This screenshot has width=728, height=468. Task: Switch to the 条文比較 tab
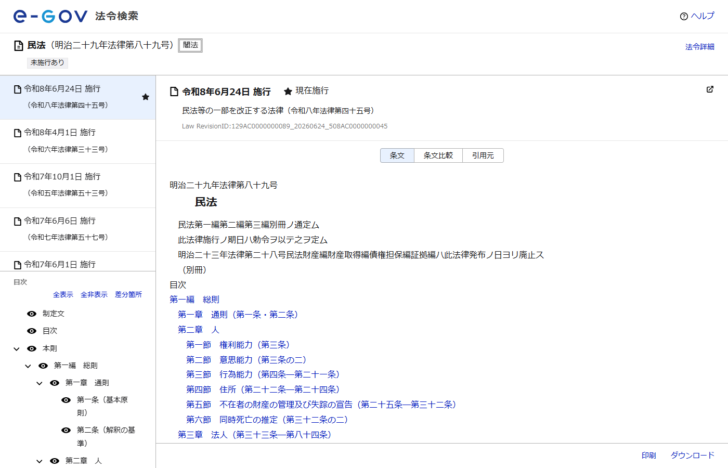tap(438, 156)
